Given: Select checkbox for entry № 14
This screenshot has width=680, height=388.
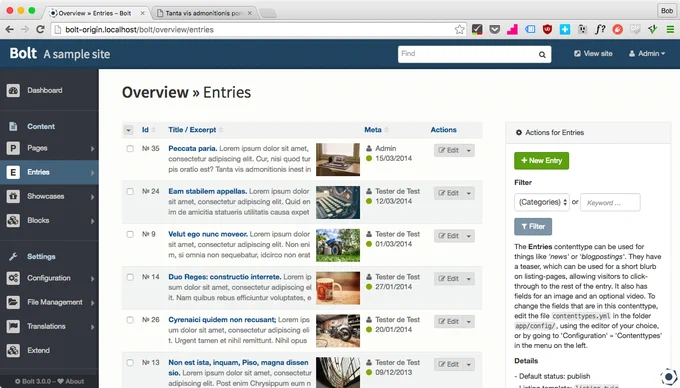Looking at the screenshot, I should (130, 277).
